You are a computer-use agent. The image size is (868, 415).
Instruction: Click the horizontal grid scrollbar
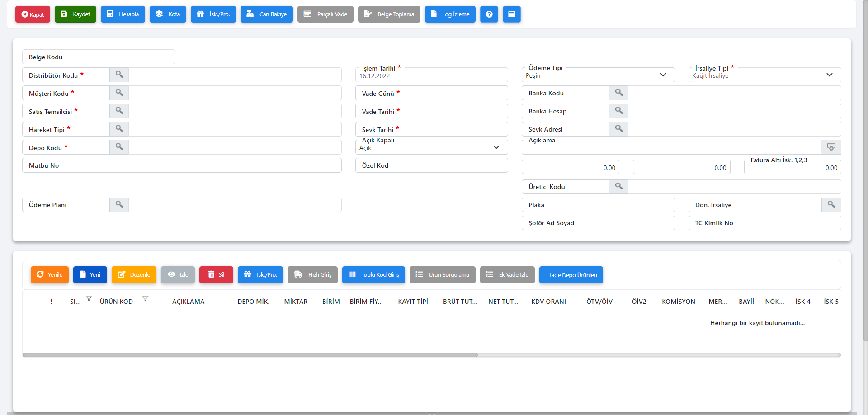250,355
